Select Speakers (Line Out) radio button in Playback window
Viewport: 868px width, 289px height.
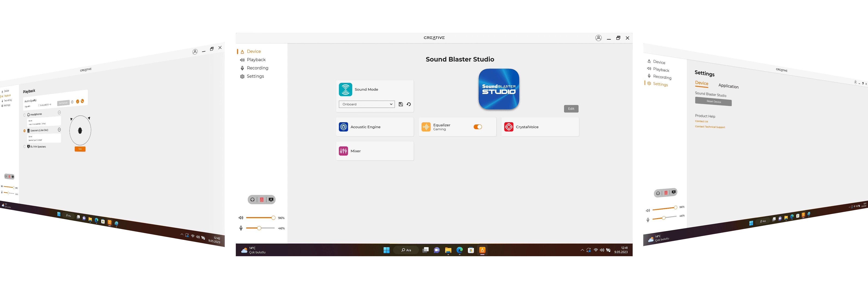point(24,131)
